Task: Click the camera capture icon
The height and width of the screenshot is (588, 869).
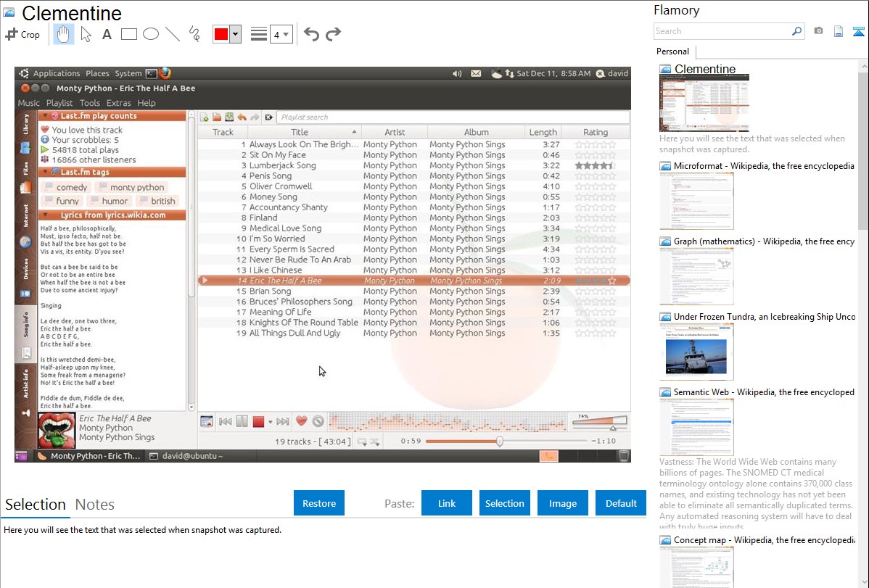Action: click(818, 31)
